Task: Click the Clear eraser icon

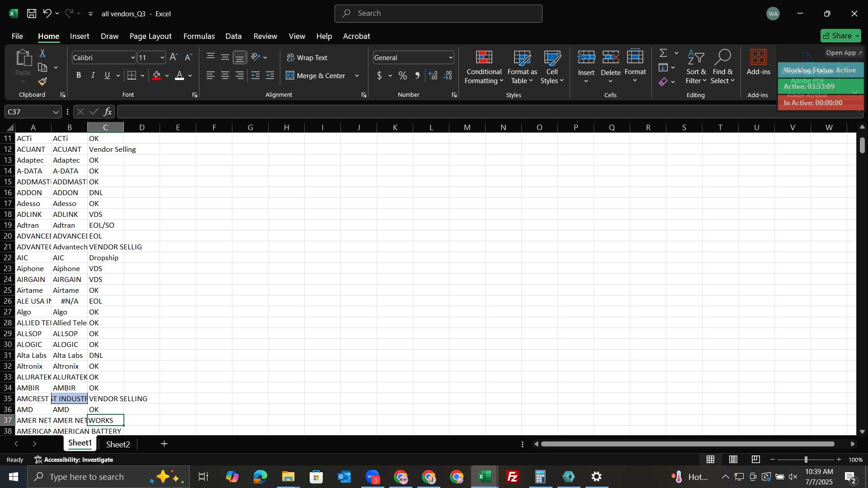Action: [x=663, y=82]
